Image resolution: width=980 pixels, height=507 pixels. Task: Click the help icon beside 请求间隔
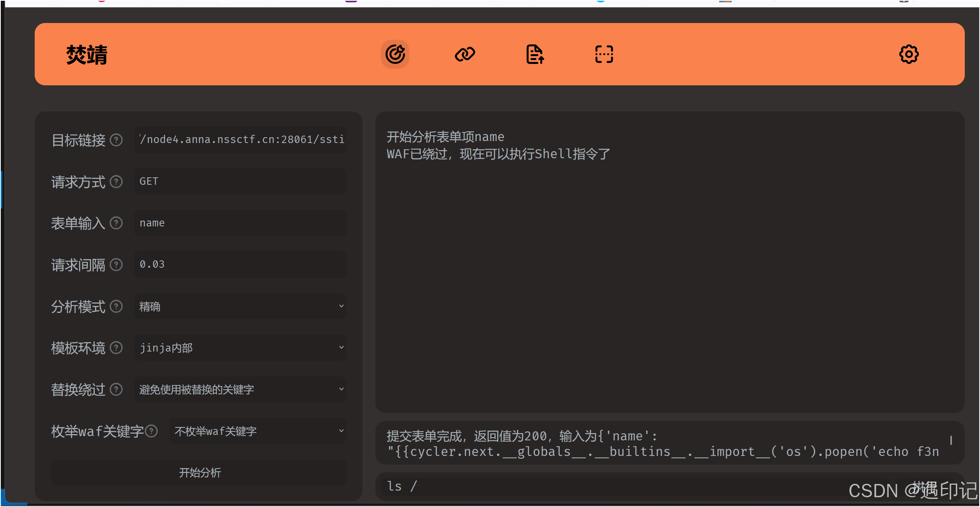116,265
